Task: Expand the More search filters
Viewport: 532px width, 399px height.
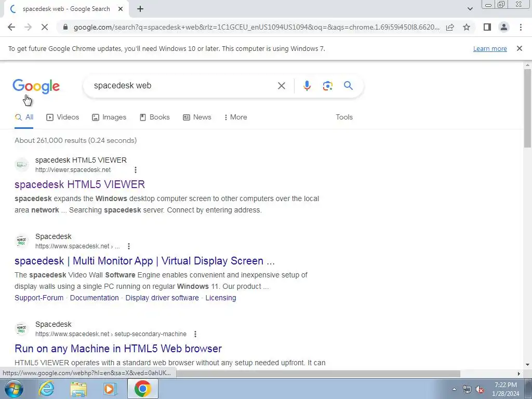Action: [235, 117]
